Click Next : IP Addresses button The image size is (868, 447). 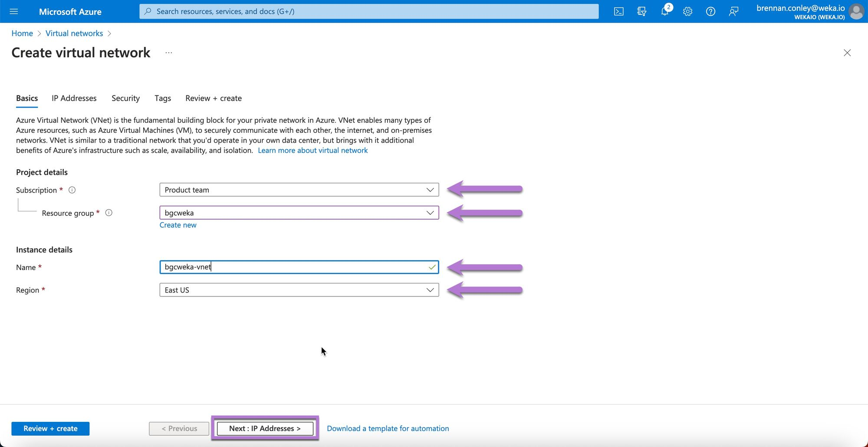click(265, 428)
